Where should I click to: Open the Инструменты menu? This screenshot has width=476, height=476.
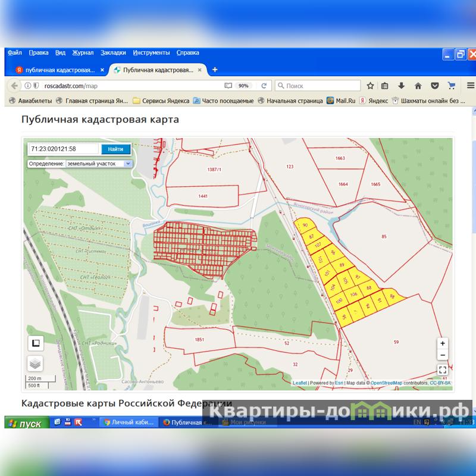151,52
